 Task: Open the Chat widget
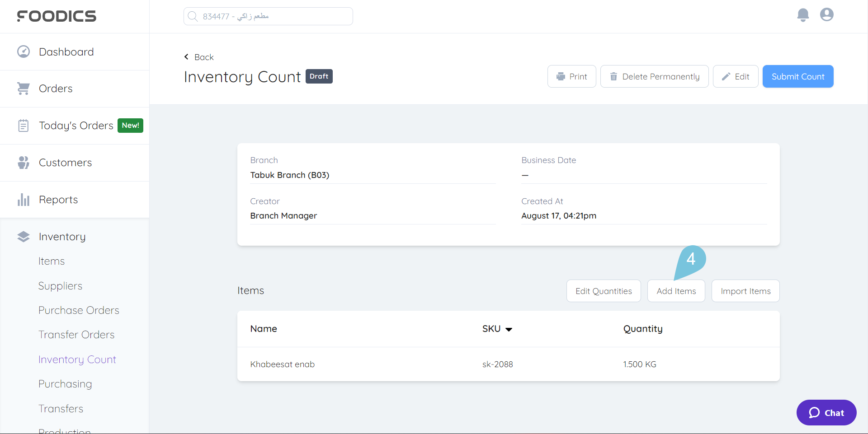826,413
